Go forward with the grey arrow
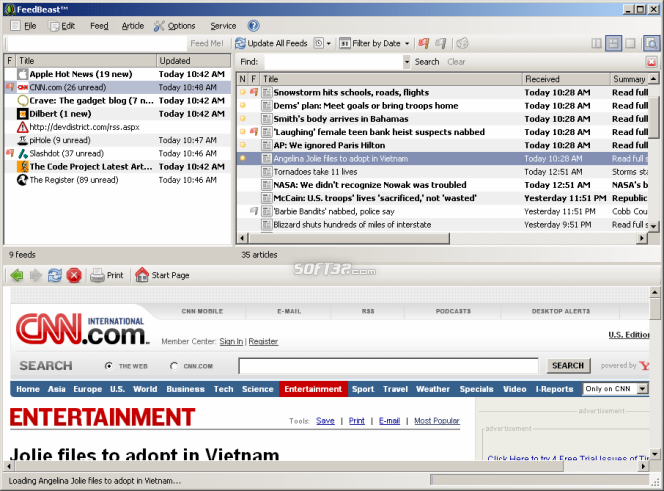This screenshot has height=491, width=664. point(36,275)
